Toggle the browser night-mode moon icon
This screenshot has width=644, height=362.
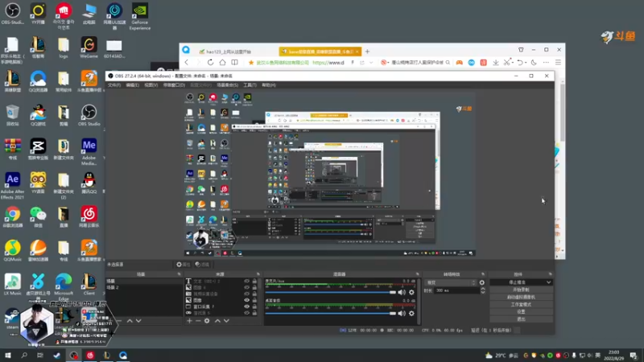534,63
